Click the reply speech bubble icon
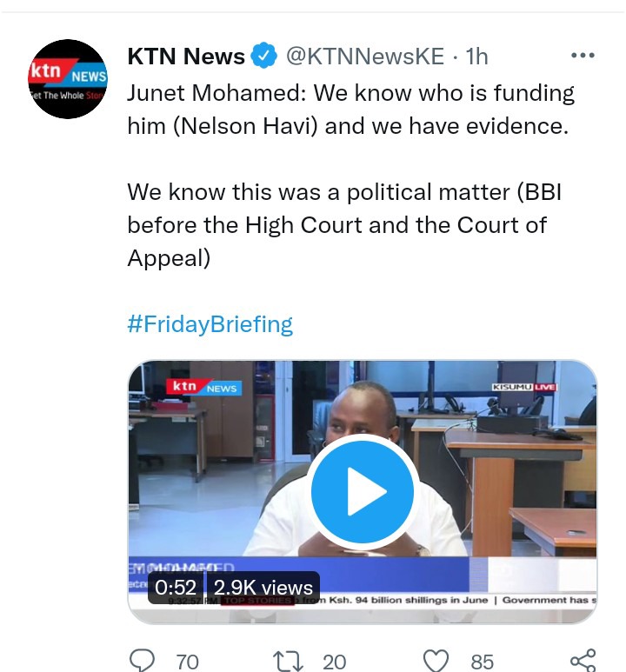This screenshot has width=626, height=672. (142, 660)
